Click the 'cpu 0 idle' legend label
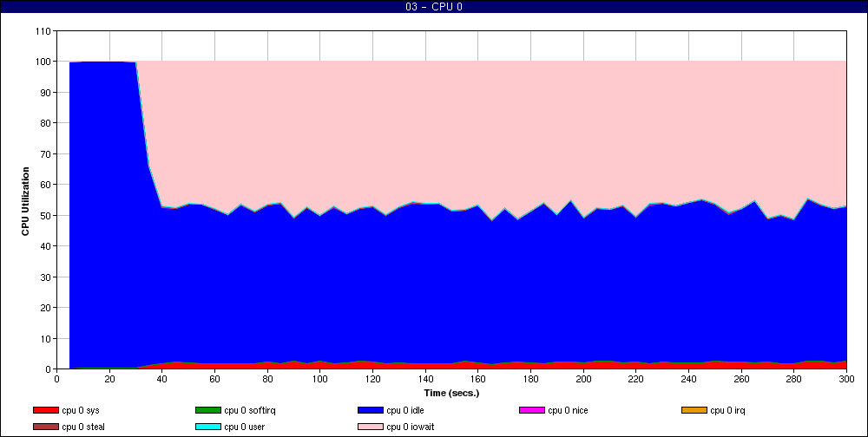The height and width of the screenshot is (437, 868). (405, 411)
